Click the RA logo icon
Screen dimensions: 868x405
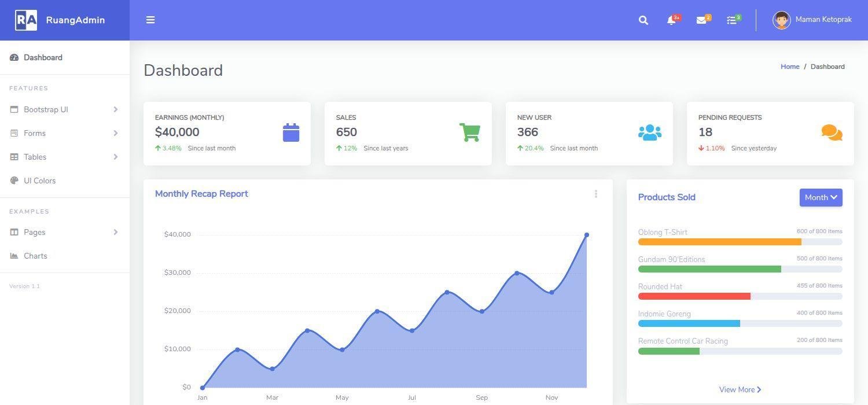coord(26,20)
